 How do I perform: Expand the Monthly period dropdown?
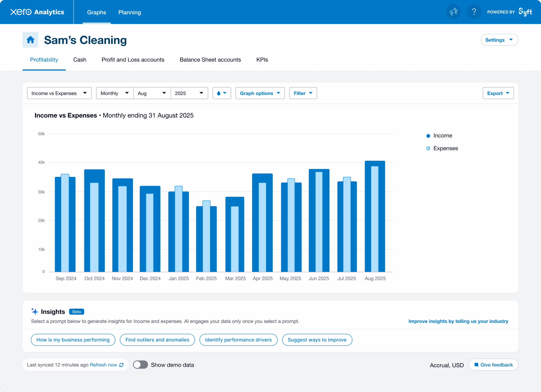(115, 93)
